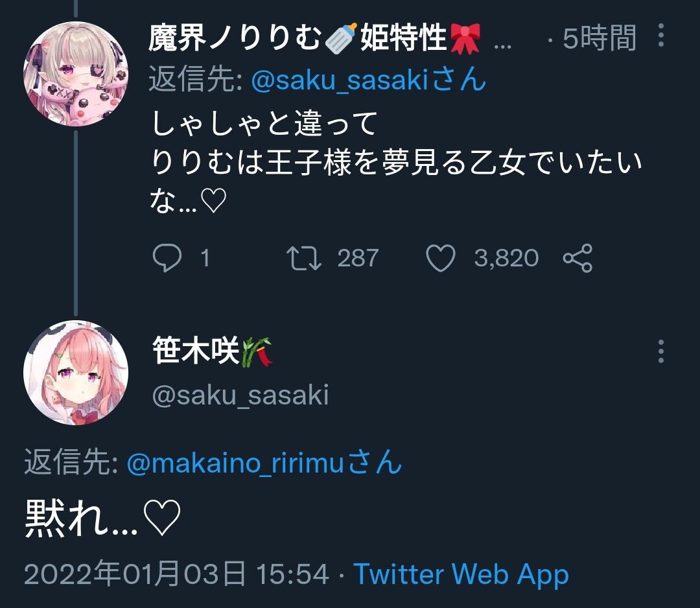Retweet using the arrows icon on Ririmu's tweet
Viewport: 700px width, 608px height.
pos(303,258)
